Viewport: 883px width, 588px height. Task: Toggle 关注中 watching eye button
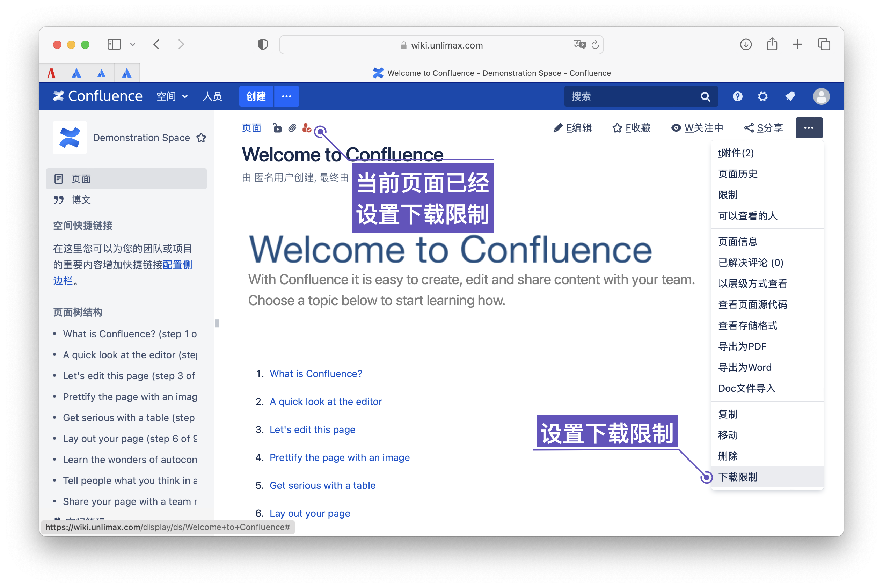click(697, 128)
